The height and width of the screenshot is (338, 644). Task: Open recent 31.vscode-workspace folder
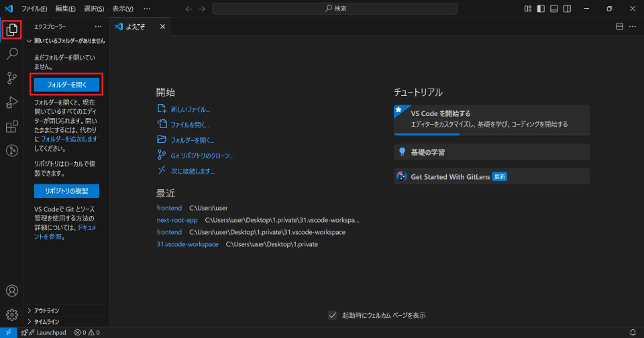(187, 244)
